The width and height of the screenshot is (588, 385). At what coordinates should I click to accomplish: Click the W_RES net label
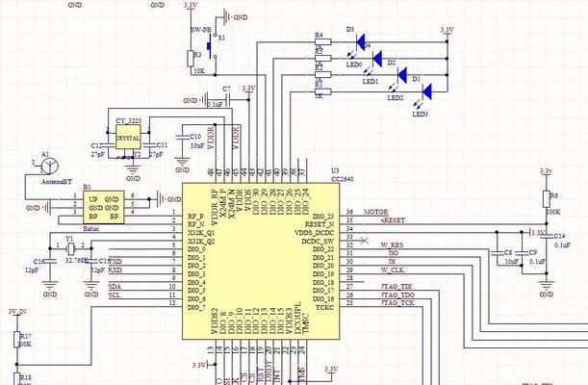393,244
